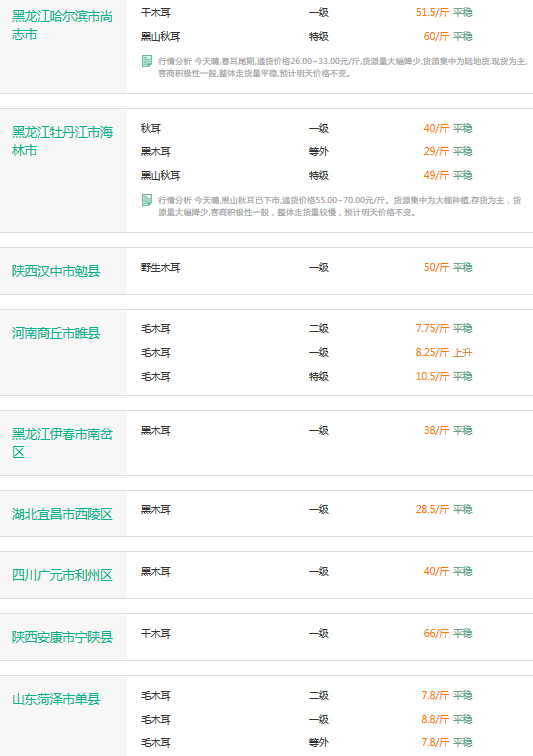The height and width of the screenshot is (756, 533).
Task: Open the 黑龙江伊春市南岔区 region link
Action: point(62,443)
